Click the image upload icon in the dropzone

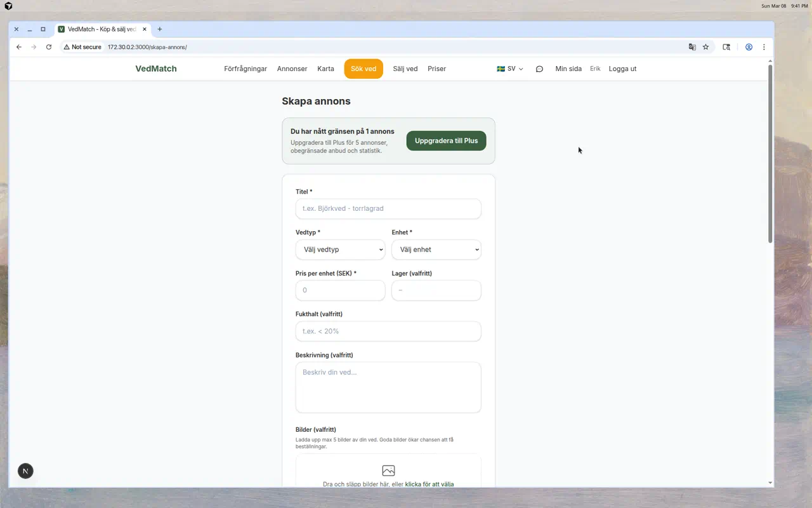click(388, 471)
